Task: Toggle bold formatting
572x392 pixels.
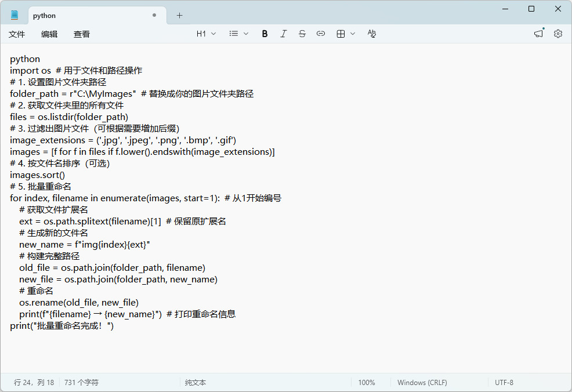Action: [x=265, y=34]
